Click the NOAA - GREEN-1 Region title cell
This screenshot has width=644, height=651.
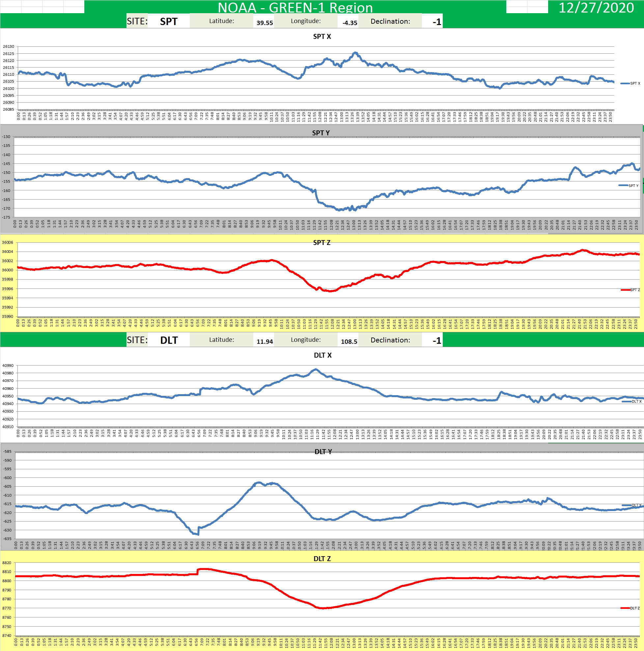pos(295,7)
